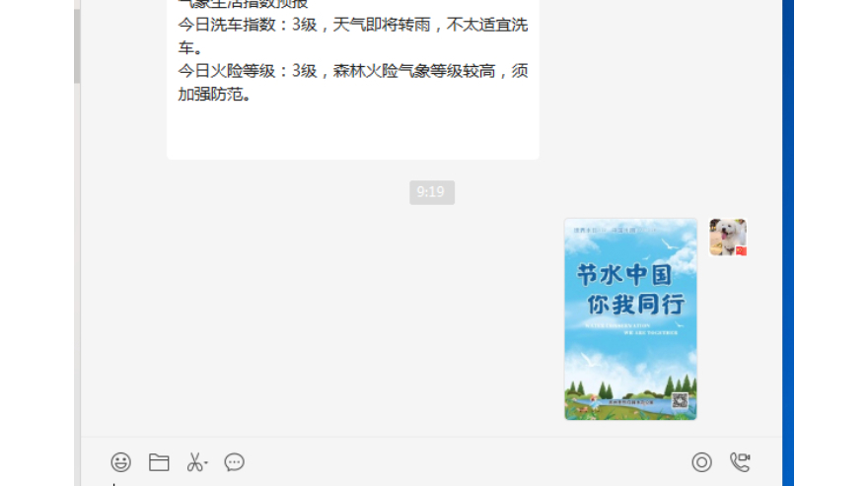Start a voice or video call
This screenshot has height=486, width=868.
(x=740, y=461)
